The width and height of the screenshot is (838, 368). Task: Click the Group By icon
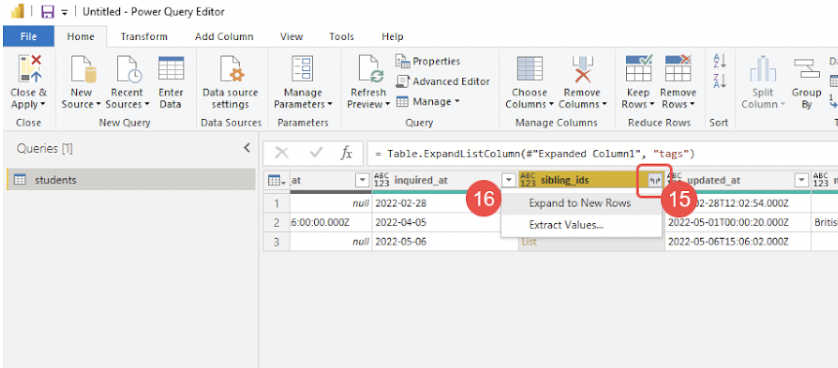[806, 68]
